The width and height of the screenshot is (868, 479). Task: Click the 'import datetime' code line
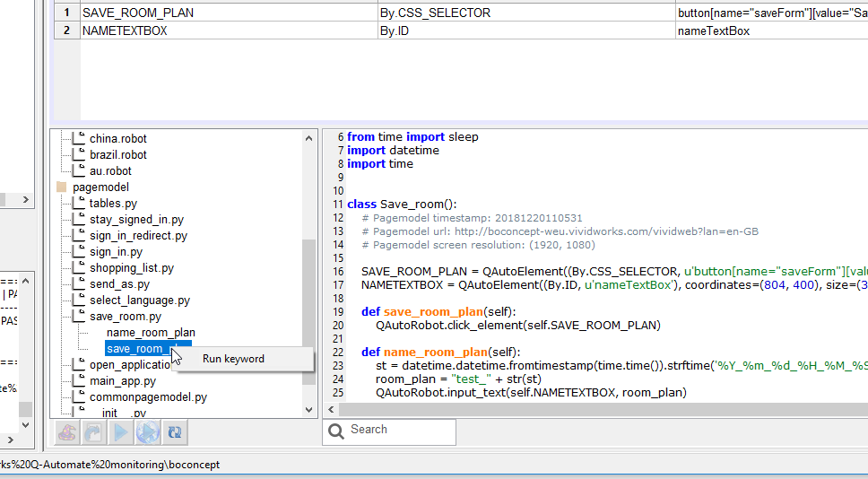coord(393,151)
